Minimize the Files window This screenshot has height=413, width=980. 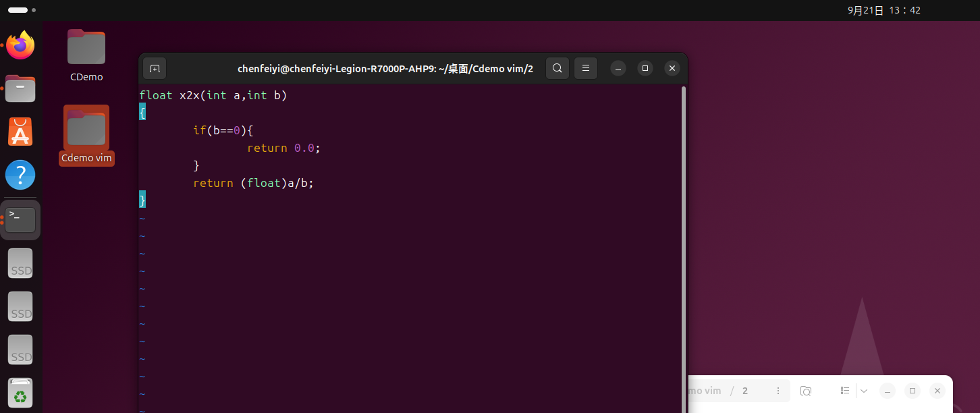(x=888, y=391)
